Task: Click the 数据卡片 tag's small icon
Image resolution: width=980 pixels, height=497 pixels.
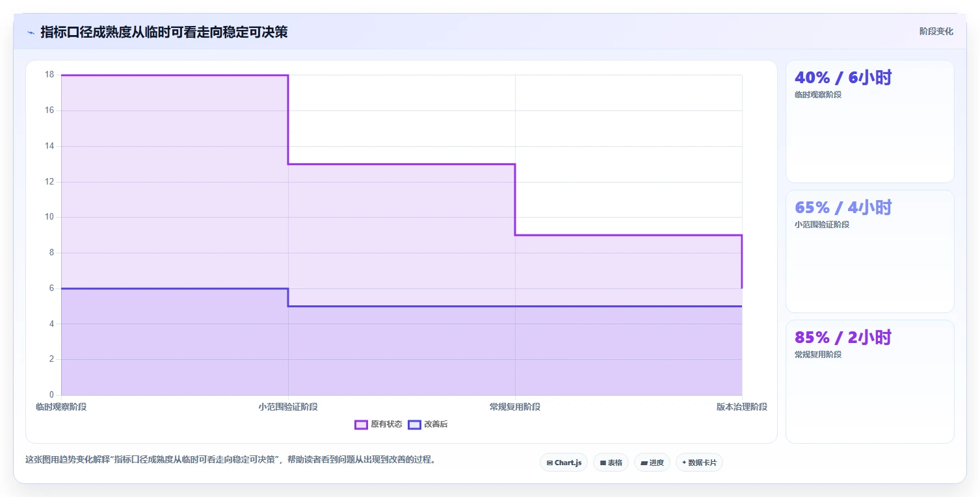Action: (x=684, y=463)
